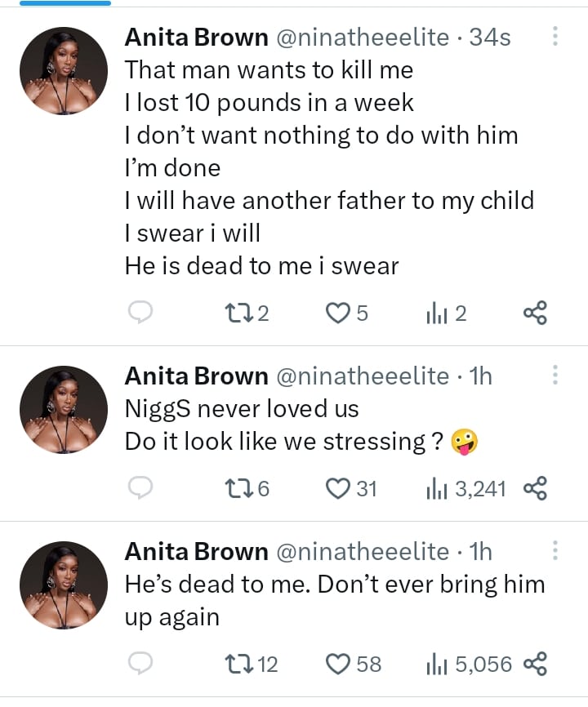Like the tweet with 5 likes
This screenshot has width=588, height=707.
[338, 313]
